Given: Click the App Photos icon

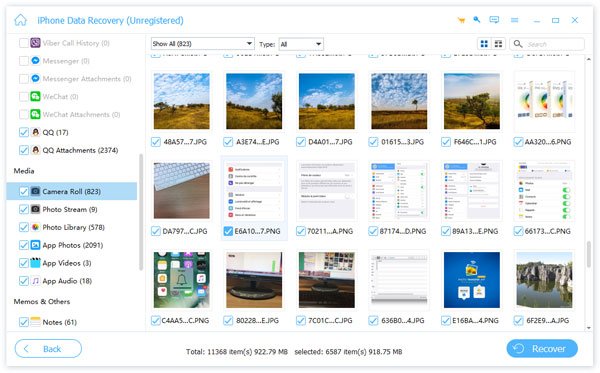Looking at the screenshot, I should pos(35,245).
